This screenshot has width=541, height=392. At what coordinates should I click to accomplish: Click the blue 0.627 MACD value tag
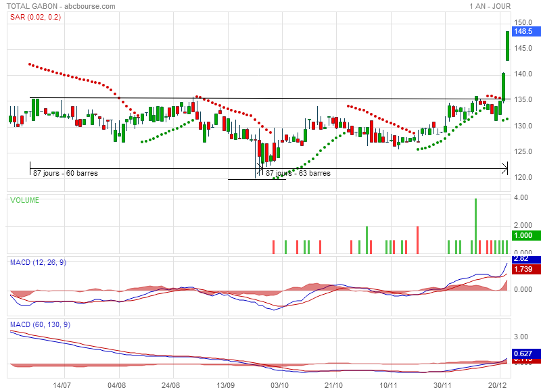pos(526,353)
